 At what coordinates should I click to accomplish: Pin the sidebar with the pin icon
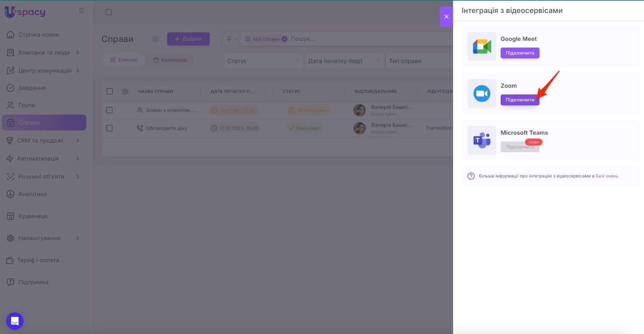point(81,11)
